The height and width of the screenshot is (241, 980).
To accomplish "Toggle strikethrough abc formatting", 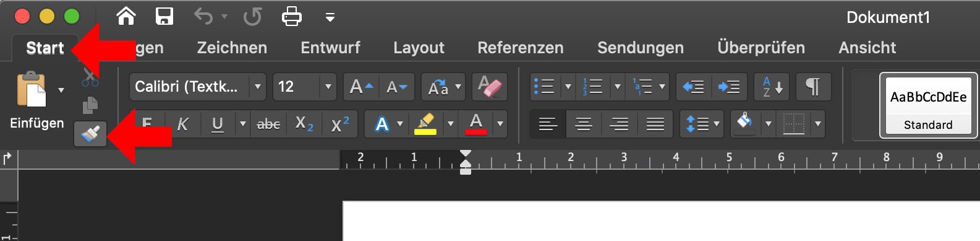I will 268,124.
